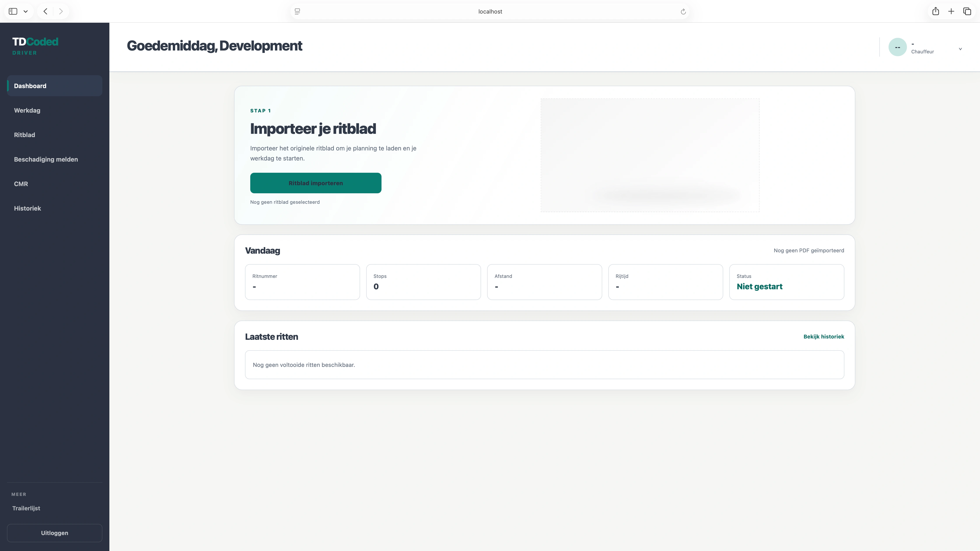Open the browser Share icon

pyautogui.click(x=936, y=11)
